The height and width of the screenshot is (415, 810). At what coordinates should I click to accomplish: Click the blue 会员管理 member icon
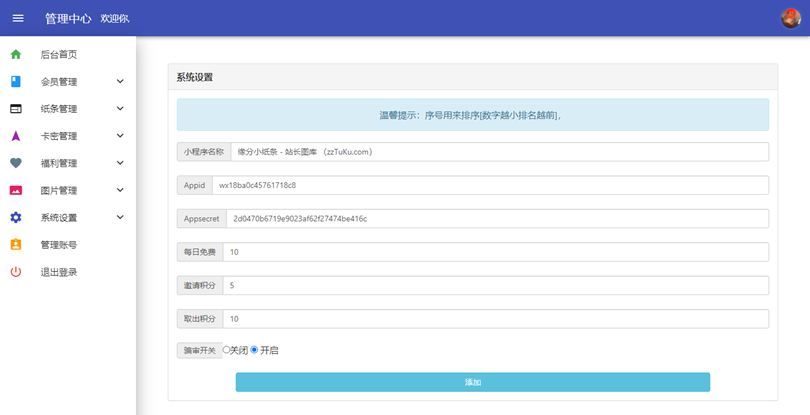click(16, 82)
